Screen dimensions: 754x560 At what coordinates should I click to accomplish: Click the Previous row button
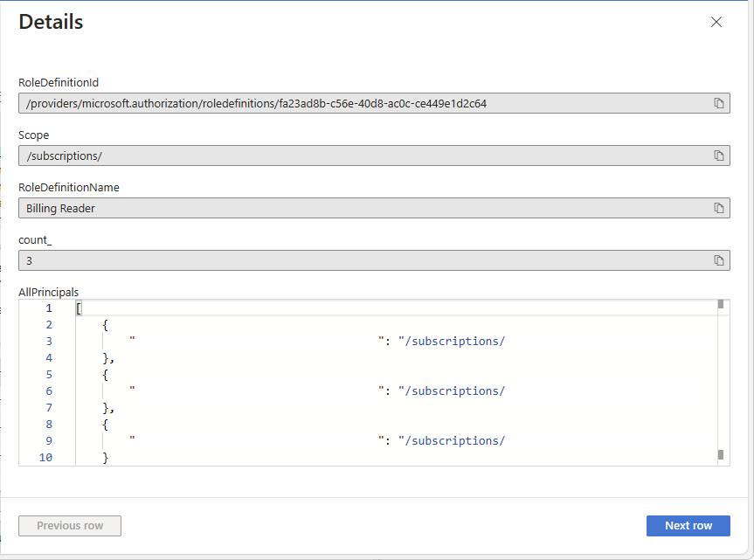(70, 526)
